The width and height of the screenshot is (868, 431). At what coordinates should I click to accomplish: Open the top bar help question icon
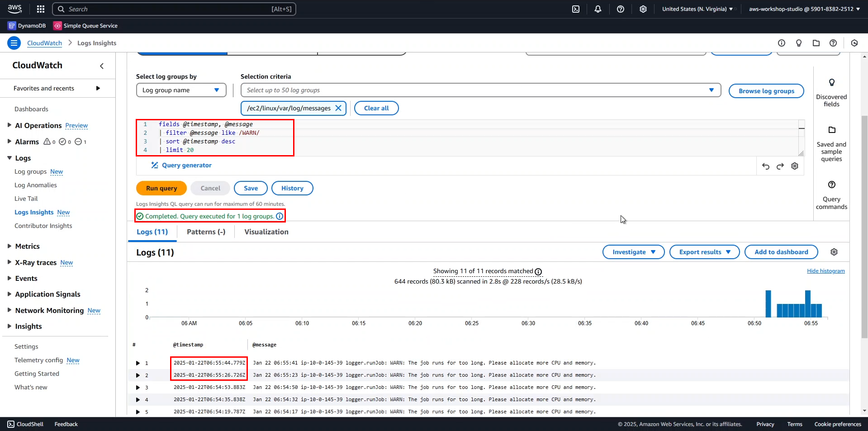[x=621, y=9]
